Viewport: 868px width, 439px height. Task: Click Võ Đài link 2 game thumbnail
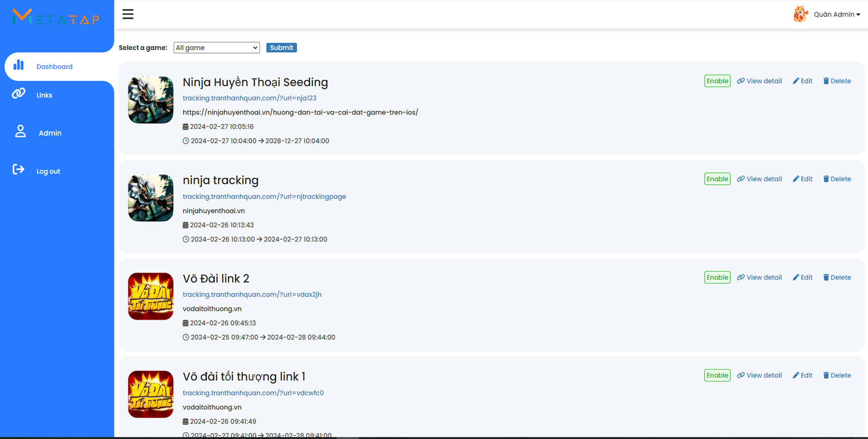151,296
